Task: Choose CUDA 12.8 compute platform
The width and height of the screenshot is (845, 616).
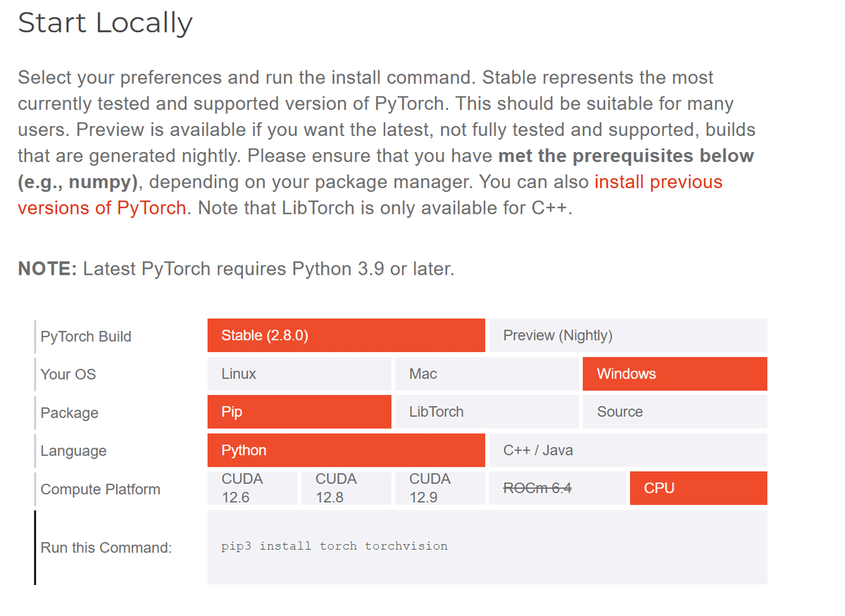Action: click(x=345, y=488)
